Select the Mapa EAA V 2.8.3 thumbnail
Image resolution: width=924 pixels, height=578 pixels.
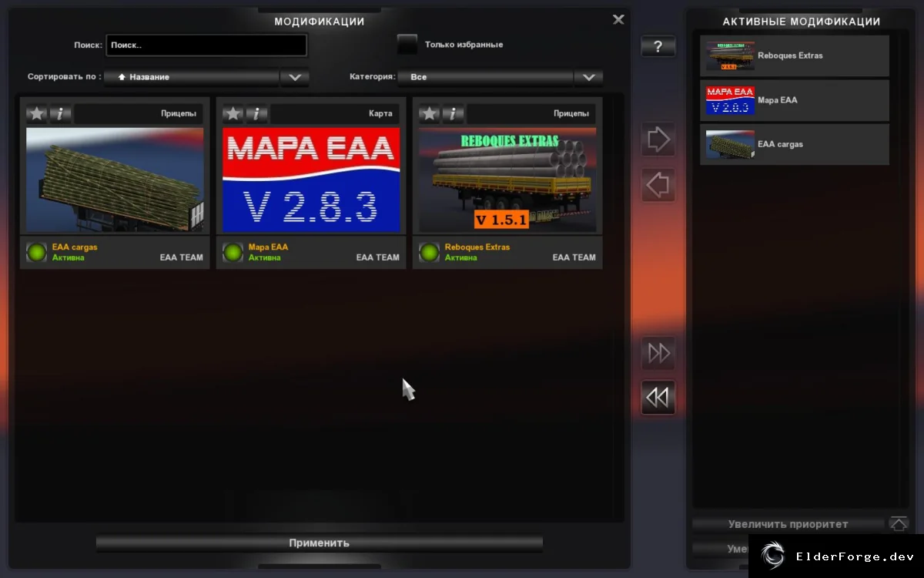(311, 180)
